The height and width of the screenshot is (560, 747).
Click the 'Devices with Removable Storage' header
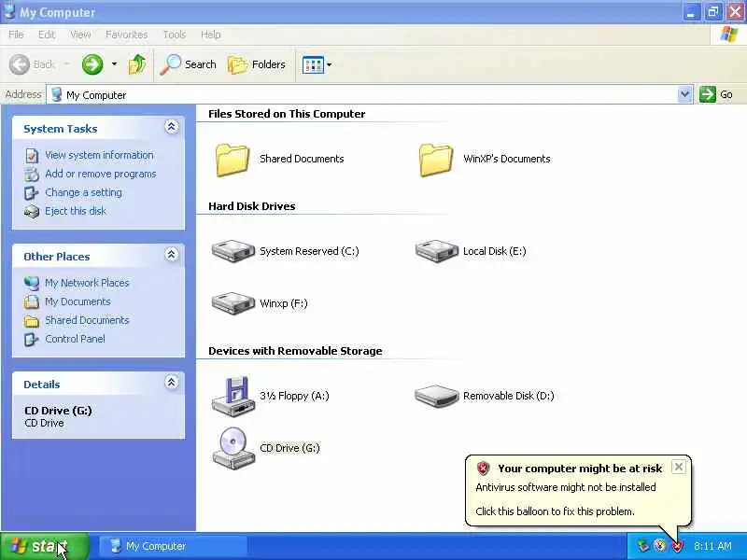point(295,351)
